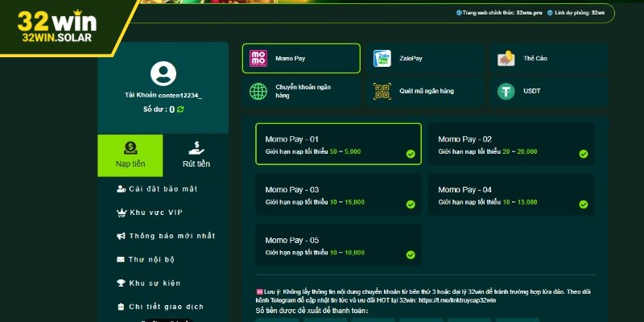Click the security settings user icon

122,189
